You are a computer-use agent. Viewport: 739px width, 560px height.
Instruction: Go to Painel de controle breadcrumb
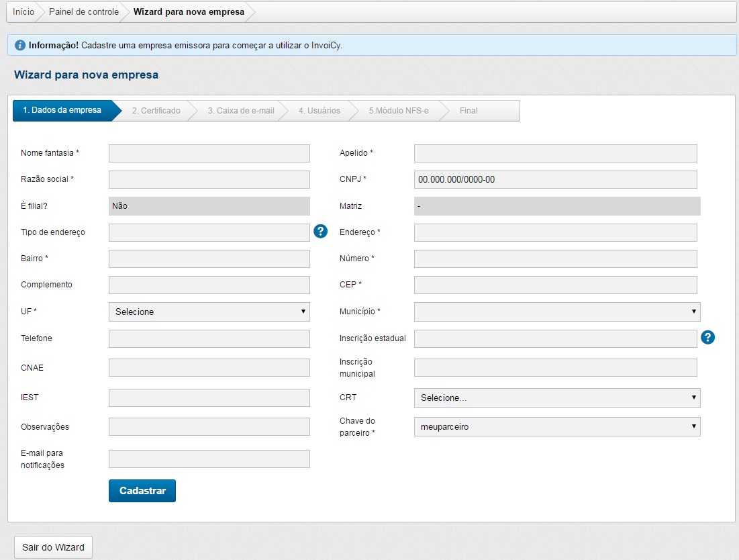point(84,12)
